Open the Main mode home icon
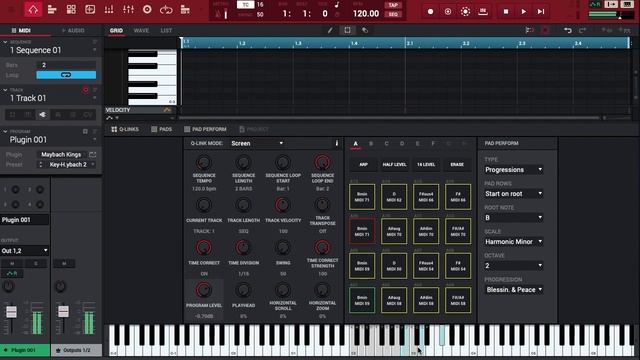Screen dimensions: 640x360 tap(33, 9)
